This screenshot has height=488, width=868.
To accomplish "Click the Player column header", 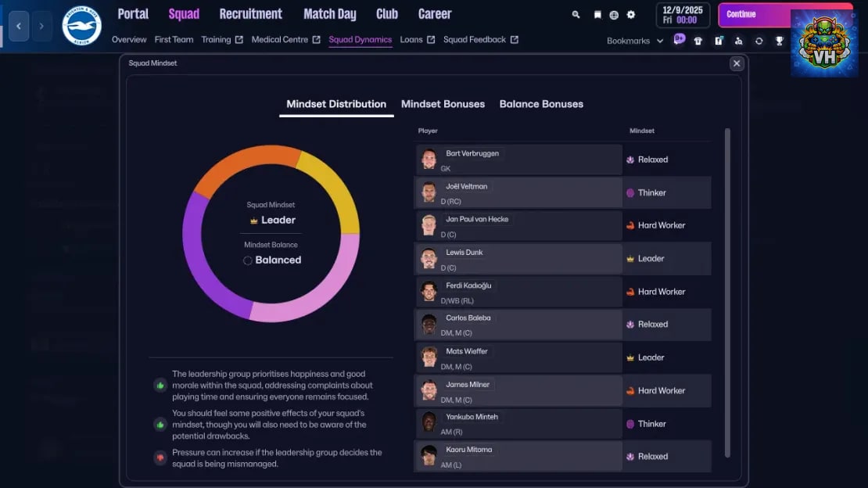I will (428, 131).
